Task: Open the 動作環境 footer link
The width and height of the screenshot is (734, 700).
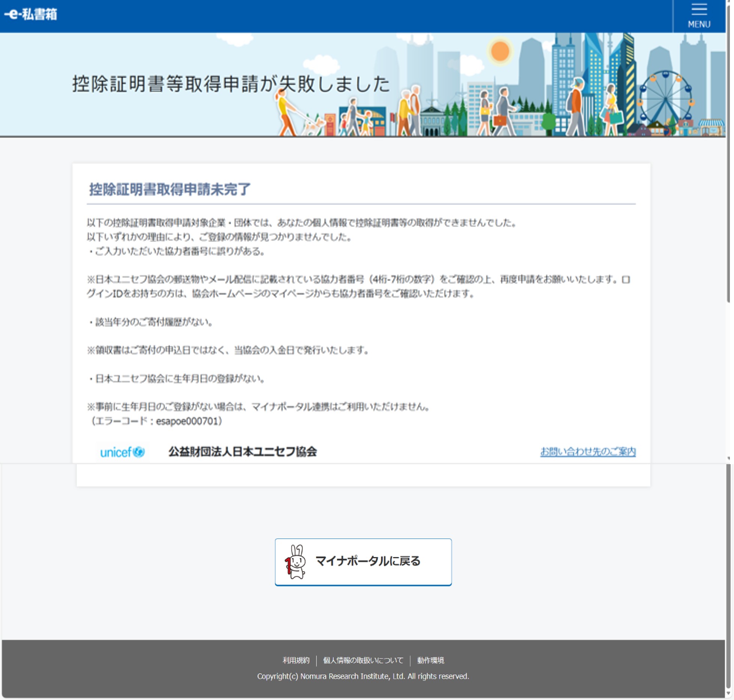Action: [x=430, y=660]
